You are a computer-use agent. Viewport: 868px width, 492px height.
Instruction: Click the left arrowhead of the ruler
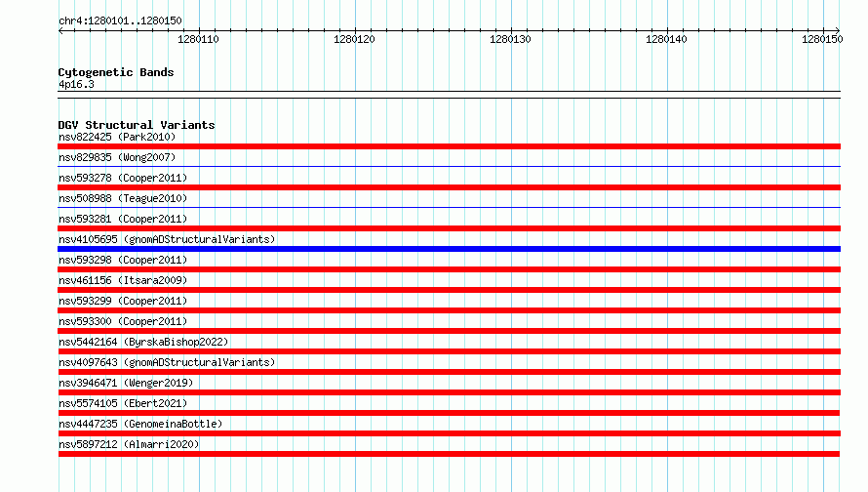[x=60, y=30]
